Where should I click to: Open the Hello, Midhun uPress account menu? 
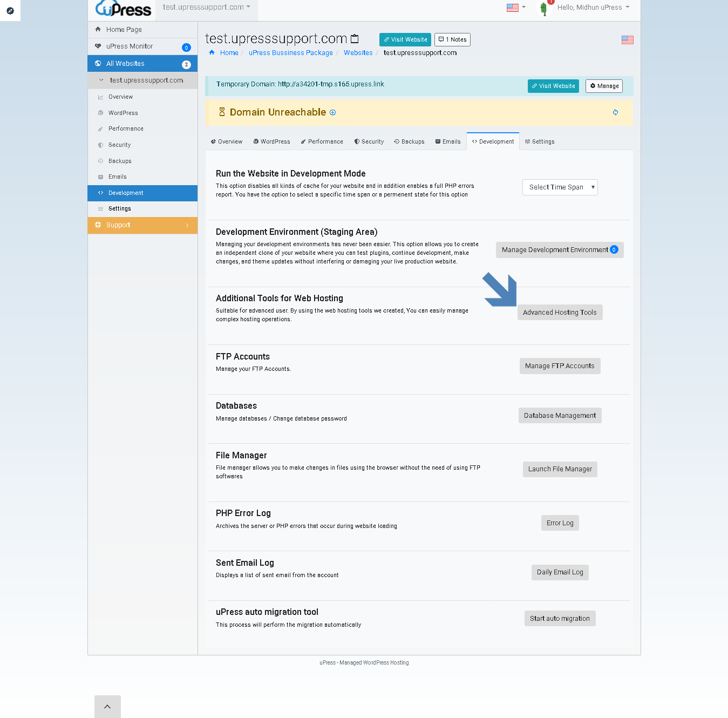pyautogui.click(x=593, y=8)
